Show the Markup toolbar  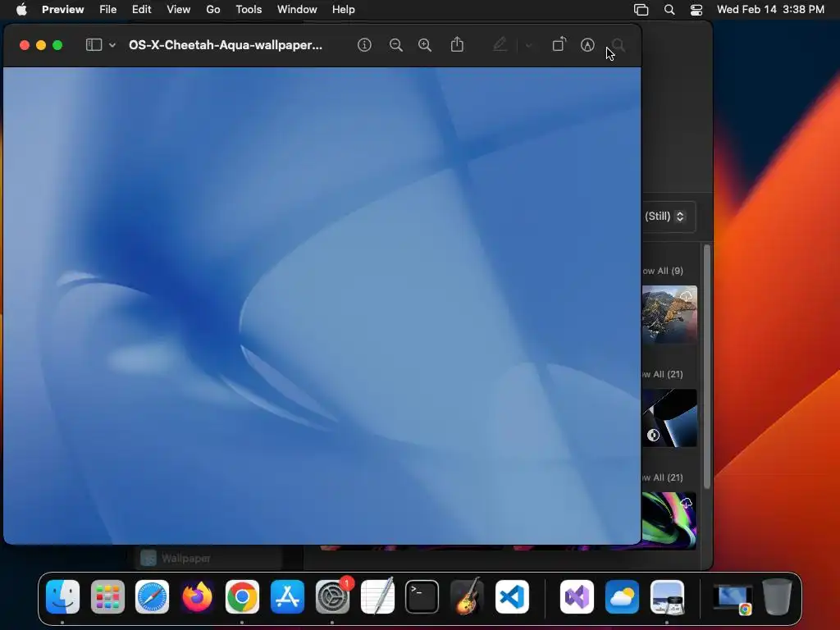(x=587, y=45)
